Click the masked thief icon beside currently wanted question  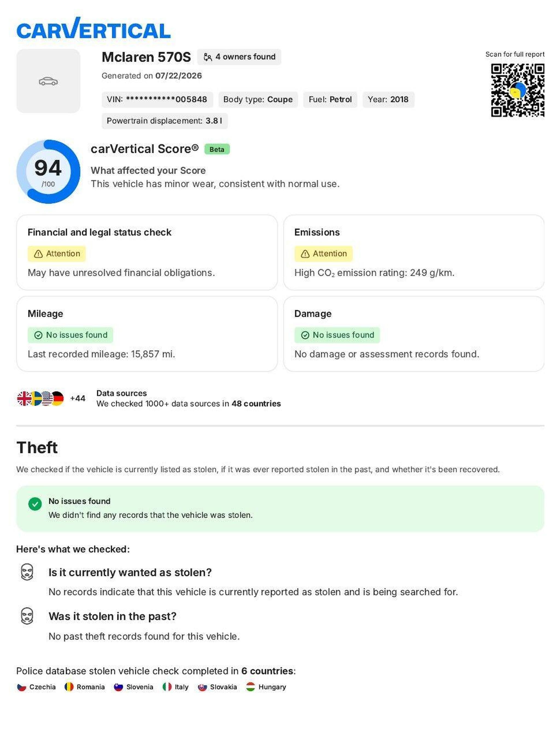(27, 572)
